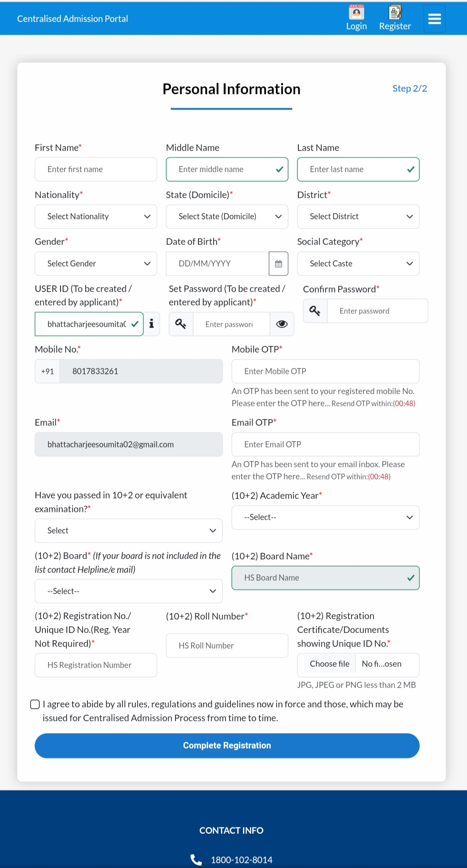Click the Centralised Admission Portal title
The image size is (467, 868).
73,19
